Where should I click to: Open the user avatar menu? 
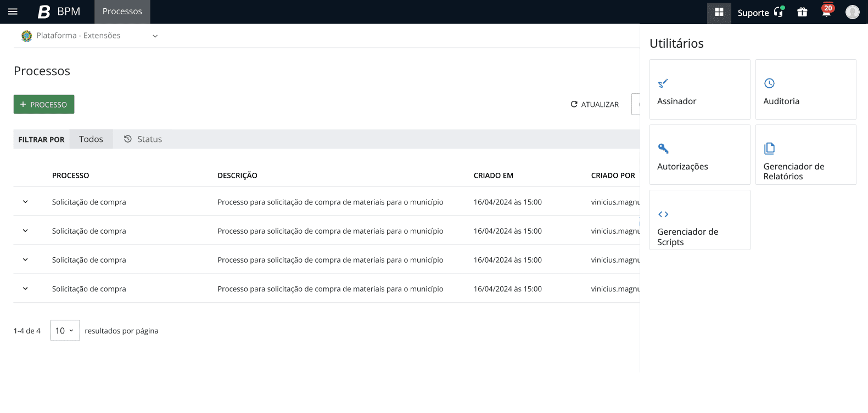(852, 12)
